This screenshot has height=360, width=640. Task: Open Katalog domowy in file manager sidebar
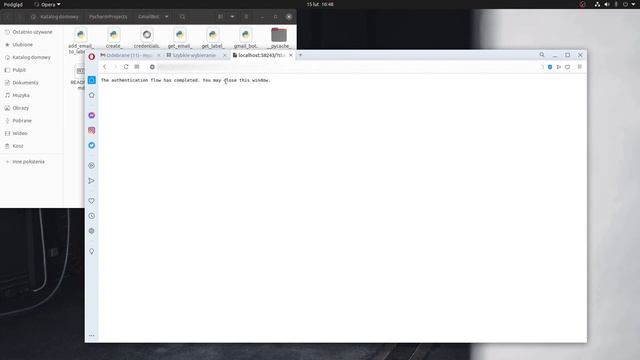click(32, 57)
